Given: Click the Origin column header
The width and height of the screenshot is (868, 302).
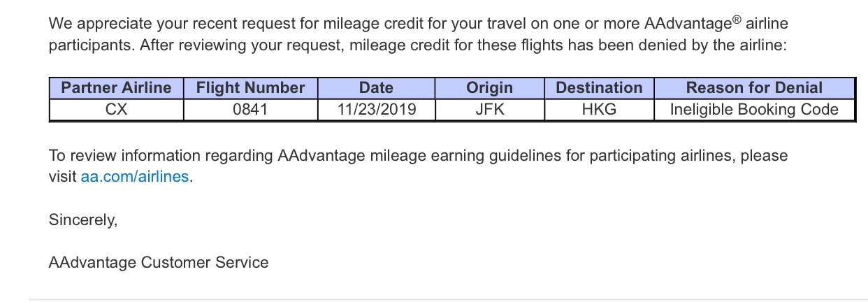Looking at the screenshot, I should point(489,88).
